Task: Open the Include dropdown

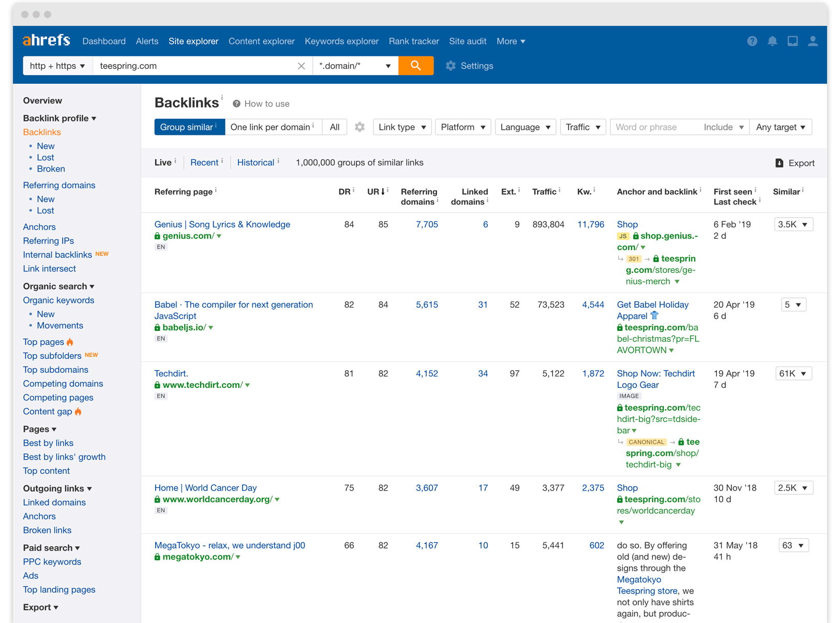Action: coord(724,127)
